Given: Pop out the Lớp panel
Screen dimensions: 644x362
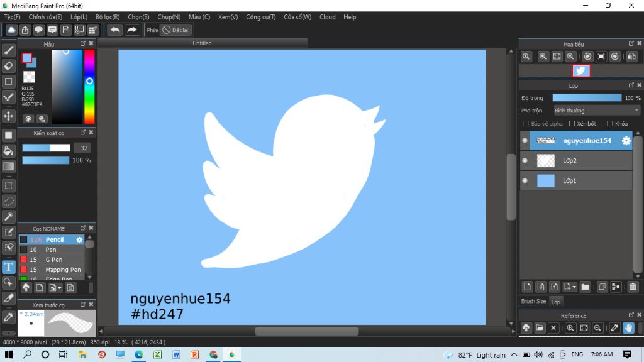Looking at the screenshot, I should [x=631, y=85].
